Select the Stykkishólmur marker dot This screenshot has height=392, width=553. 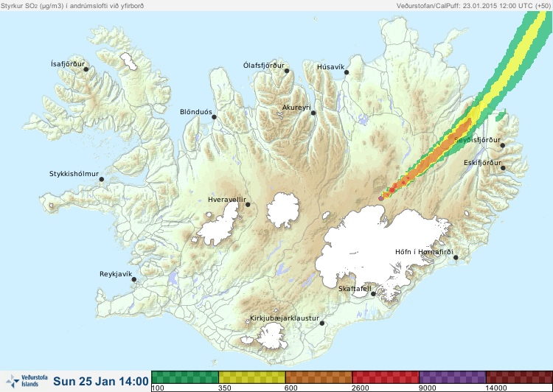[x=102, y=180]
